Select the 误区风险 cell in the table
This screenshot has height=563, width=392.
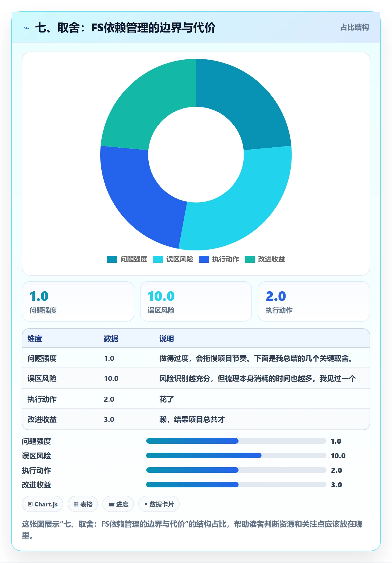pyautogui.click(x=42, y=378)
